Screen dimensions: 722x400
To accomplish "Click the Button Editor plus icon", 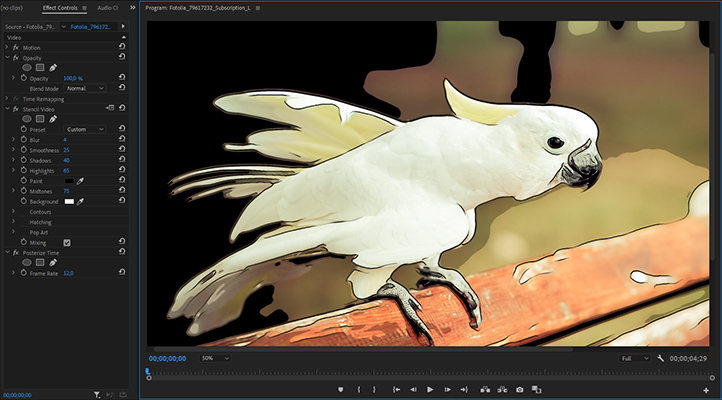I will (706, 389).
